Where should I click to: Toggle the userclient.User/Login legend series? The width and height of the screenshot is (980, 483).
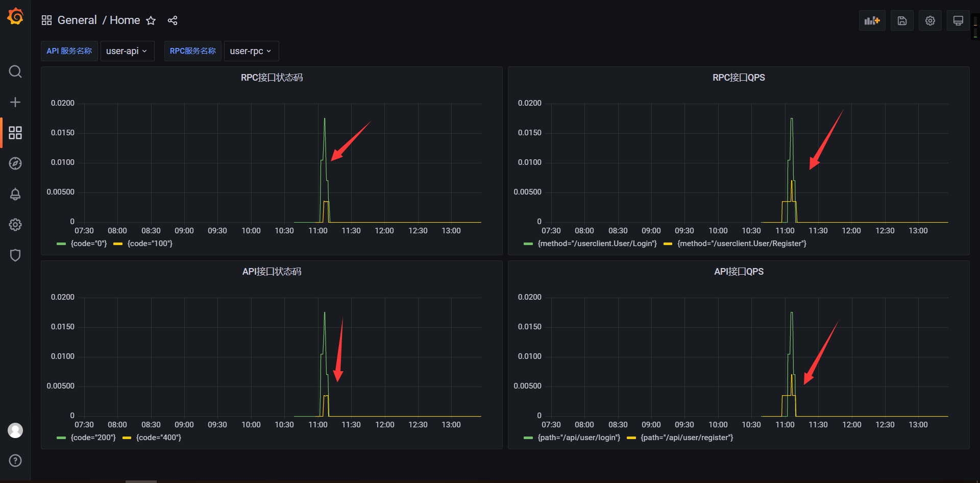pyautogui.click(x=597, y=244)
